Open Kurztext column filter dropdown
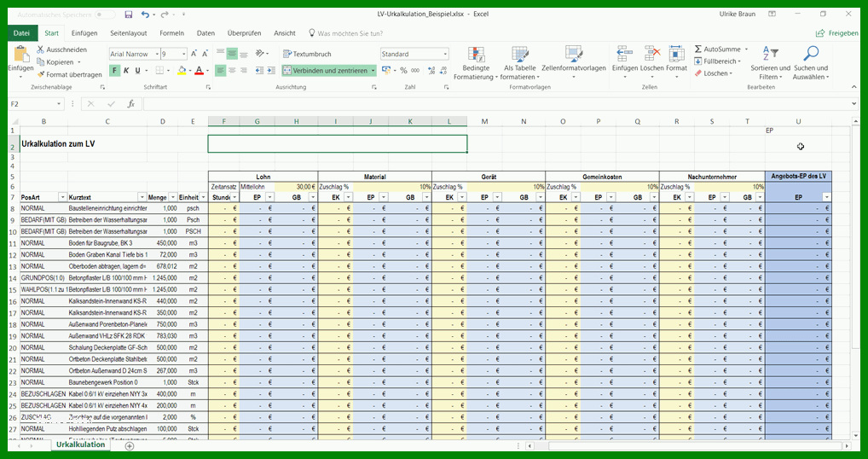 tap(142, 197)
